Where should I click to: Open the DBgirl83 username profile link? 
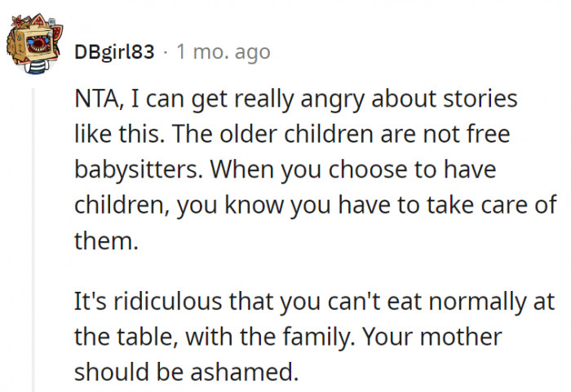click(115, 53)
